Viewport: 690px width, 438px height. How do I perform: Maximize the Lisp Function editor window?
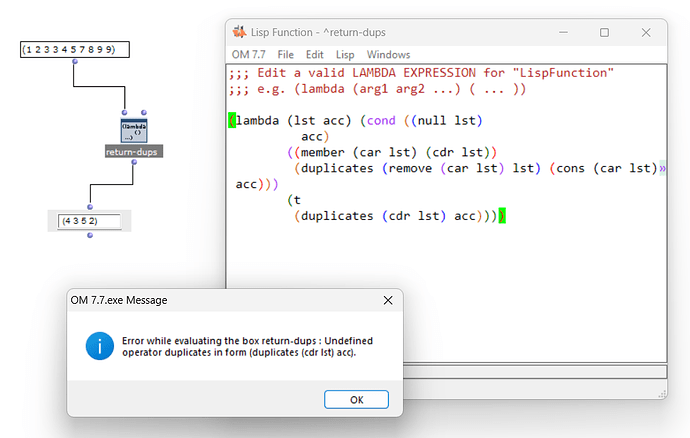[604, 32]
